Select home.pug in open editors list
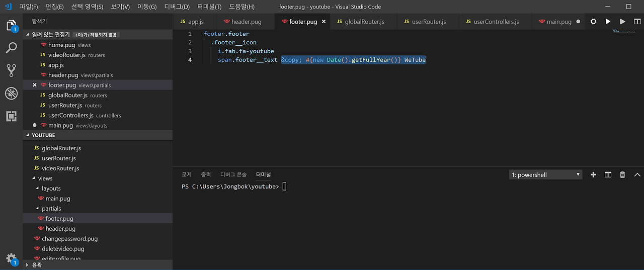 [98, 45]
